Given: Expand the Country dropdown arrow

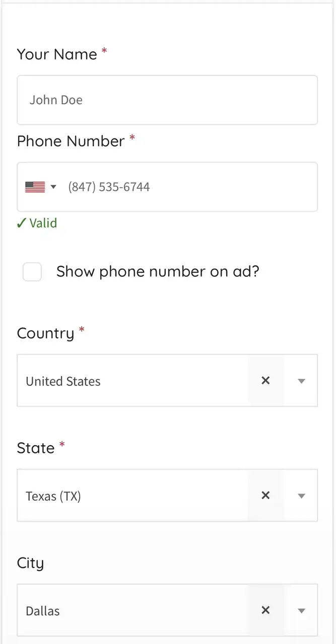Looking at the screenshot, I should coord(301,381).
